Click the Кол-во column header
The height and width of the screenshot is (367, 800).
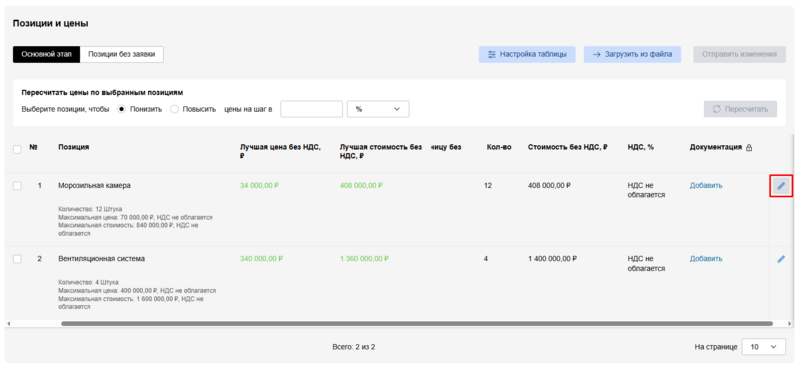499,147
